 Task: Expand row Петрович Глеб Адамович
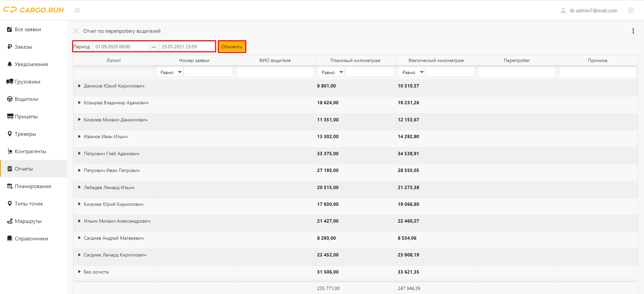coord(79,154)
